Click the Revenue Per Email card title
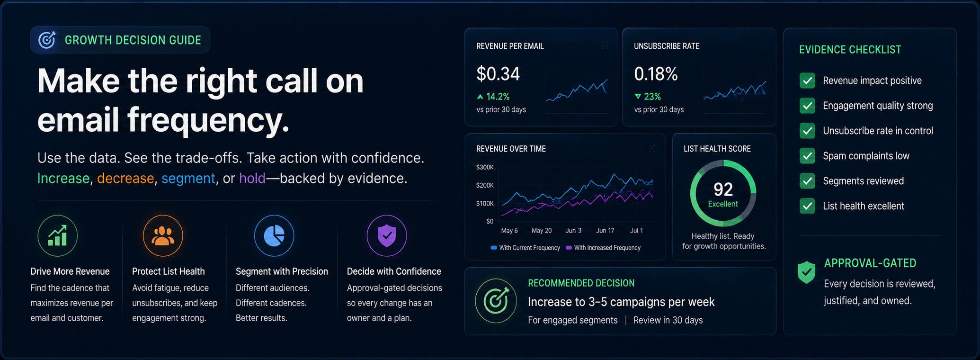The image size is (980, 360). coord(510,46)
